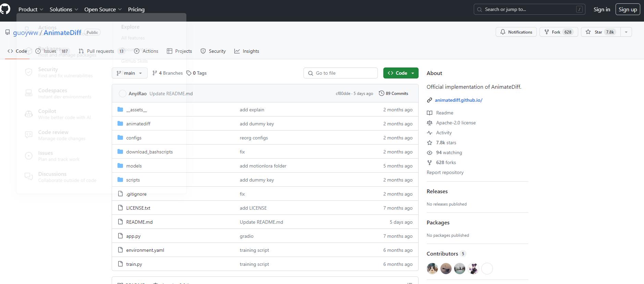644x284 pixels.
Task: Click the link chain icon by animatediff.github.io
Action: (429, 100)
